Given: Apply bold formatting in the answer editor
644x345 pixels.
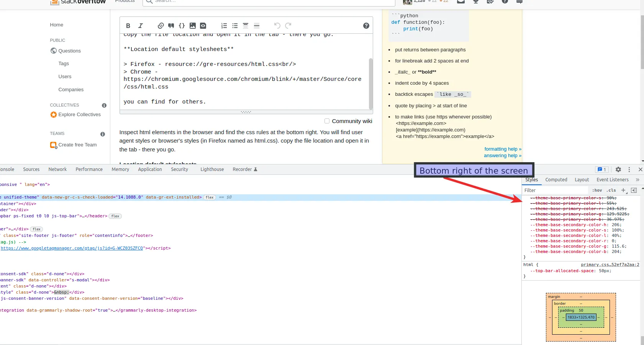Looking at the screenshot, I should pos(128,26).
